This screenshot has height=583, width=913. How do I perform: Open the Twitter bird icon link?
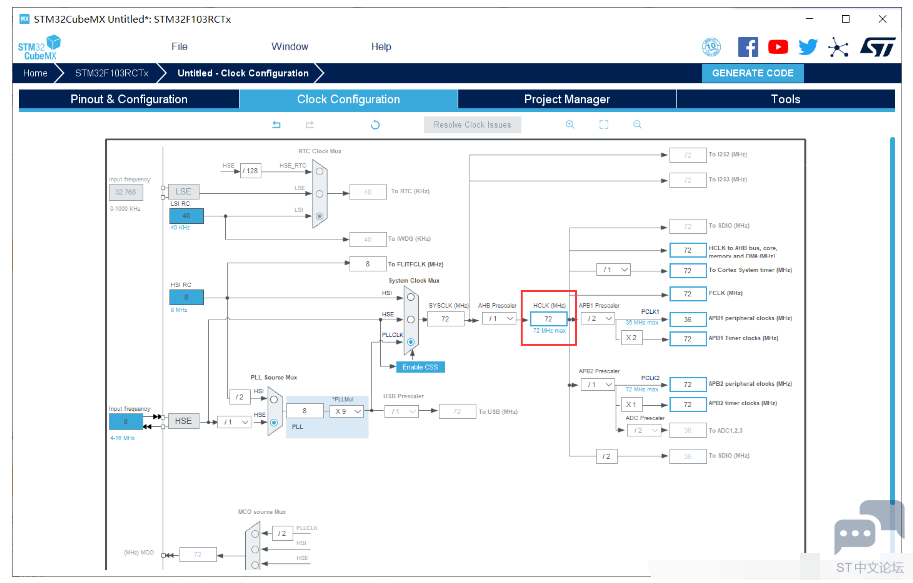[x=808, y=47]
